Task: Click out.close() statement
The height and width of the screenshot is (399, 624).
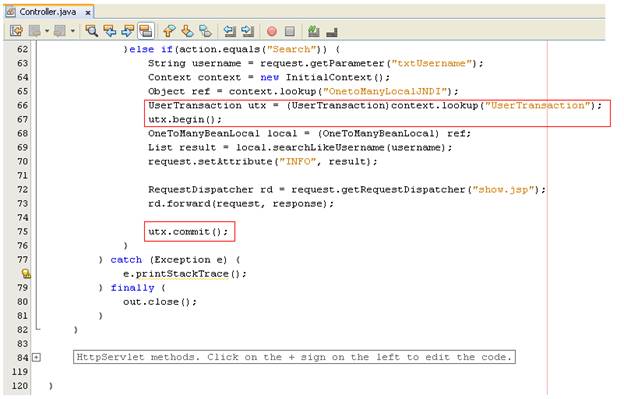Action: coord(160,302)
